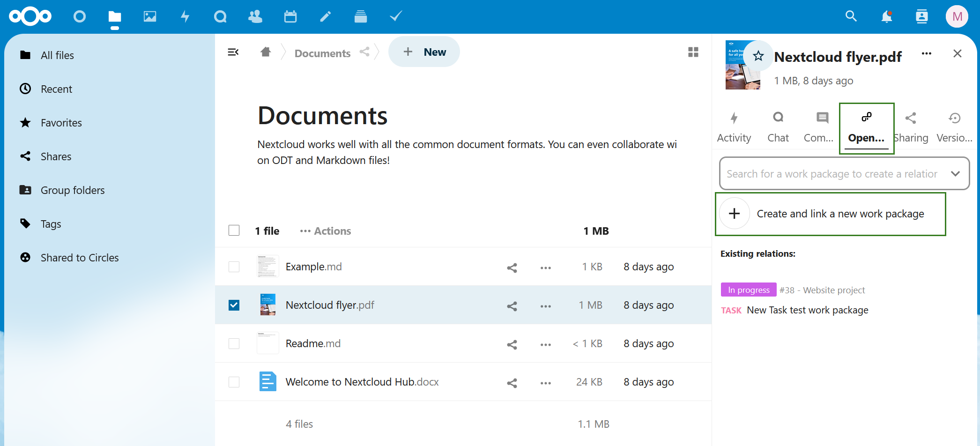Screen dimensions: 980x446
Task: Star Nextcloud flyer.pdf in the details panel
Action: point(758,56)
